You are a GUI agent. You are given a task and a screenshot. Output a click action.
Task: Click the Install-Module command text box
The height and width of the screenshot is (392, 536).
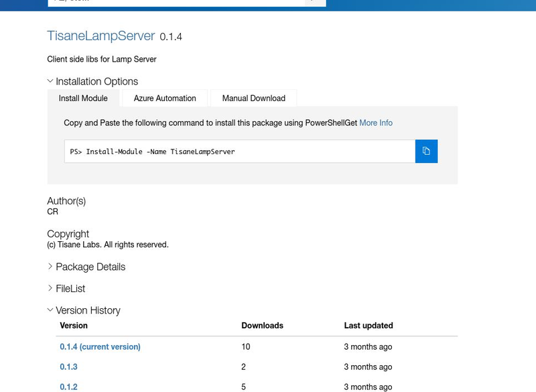click(240, 151)
